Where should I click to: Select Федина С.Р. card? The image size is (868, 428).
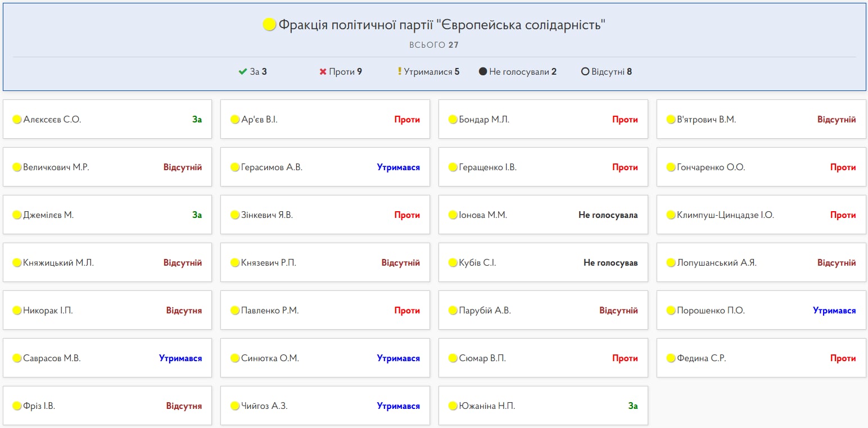click(761, 358)
